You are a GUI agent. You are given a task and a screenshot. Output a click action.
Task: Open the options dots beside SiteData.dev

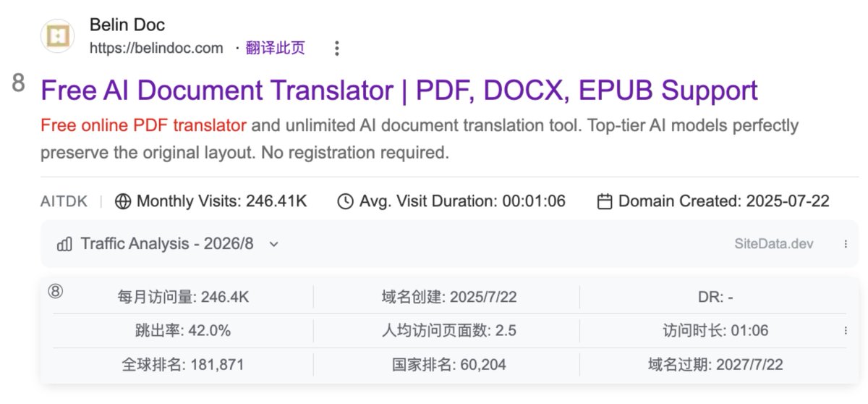pyautogui.click(x=846, y=244)
